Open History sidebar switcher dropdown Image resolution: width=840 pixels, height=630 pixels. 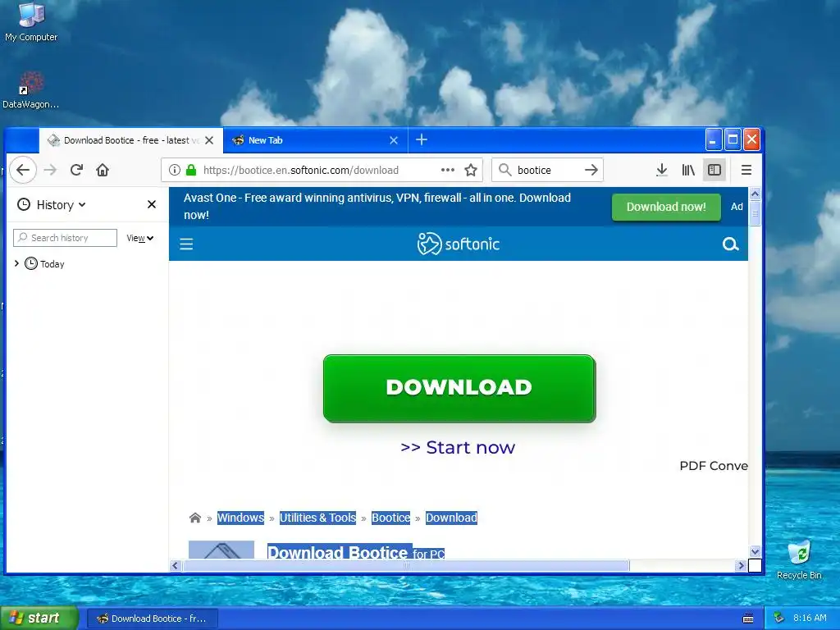coord(52,204)
